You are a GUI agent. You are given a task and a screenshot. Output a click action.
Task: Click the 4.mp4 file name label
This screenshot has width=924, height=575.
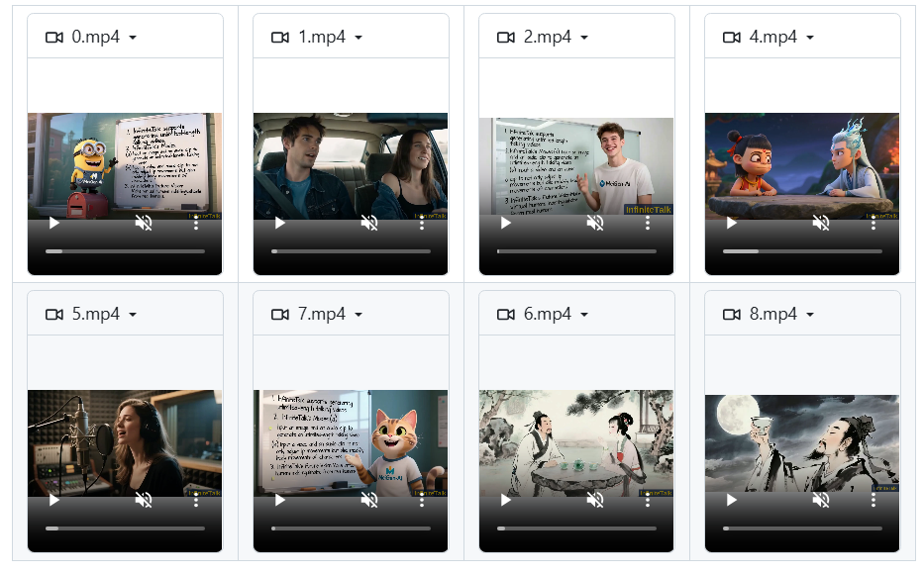tap(772, 37)
